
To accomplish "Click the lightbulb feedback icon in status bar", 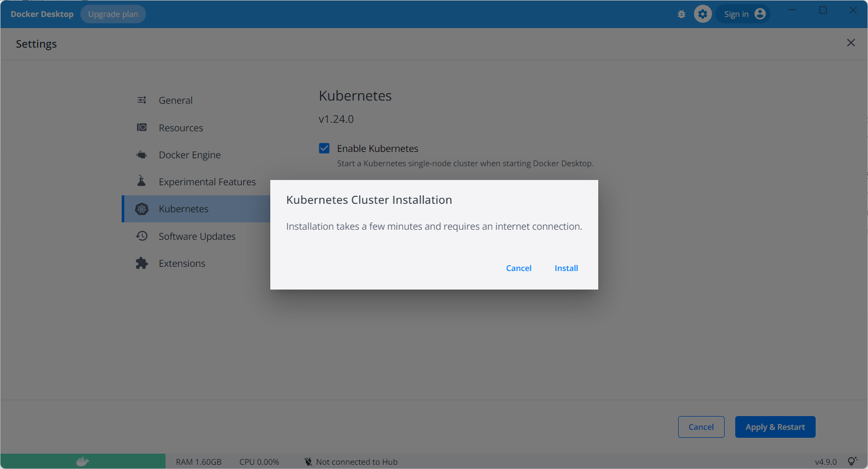I will click(852, 461).
